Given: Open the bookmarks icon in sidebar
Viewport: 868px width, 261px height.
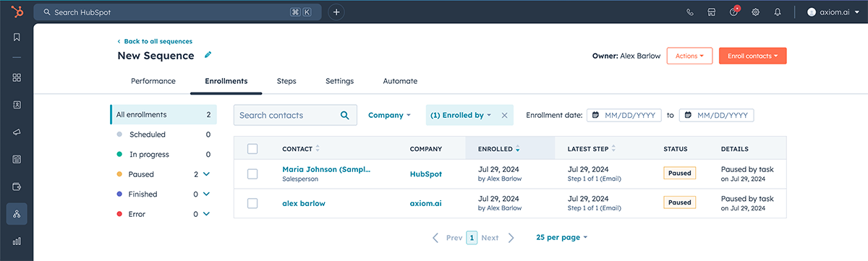Looking at the screenshot, I should [17, 38].
